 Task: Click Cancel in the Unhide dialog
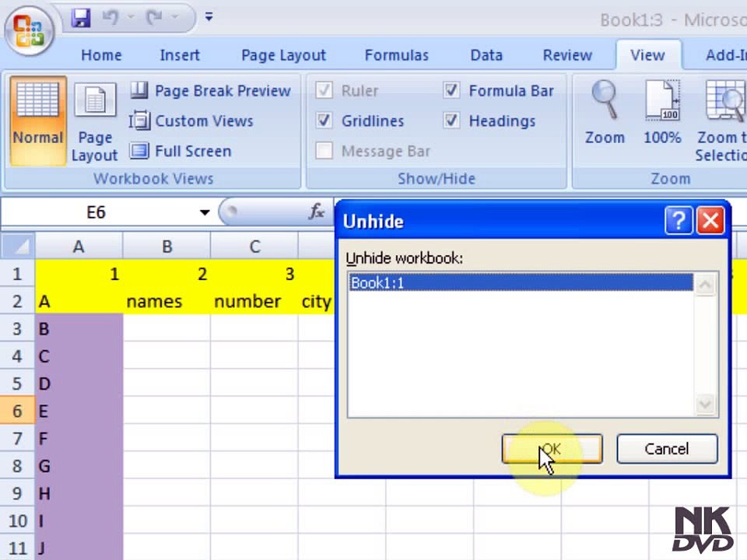[667, 449]
